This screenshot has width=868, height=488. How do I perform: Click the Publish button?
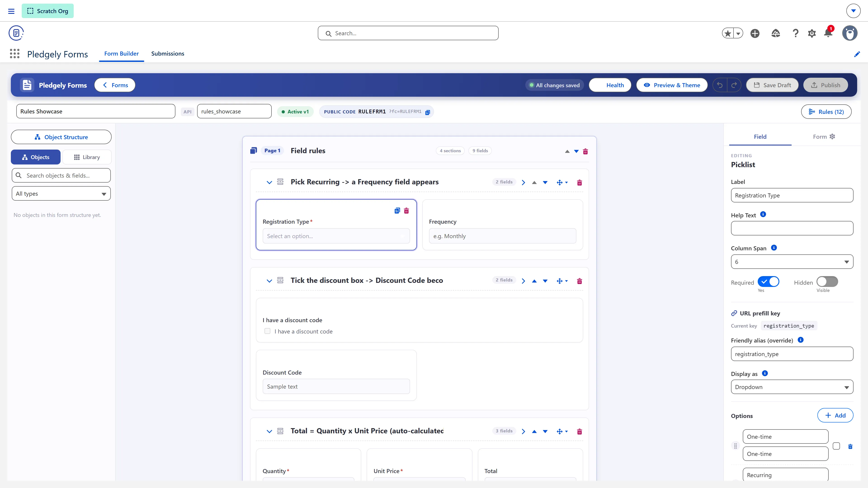coord(825,85)
